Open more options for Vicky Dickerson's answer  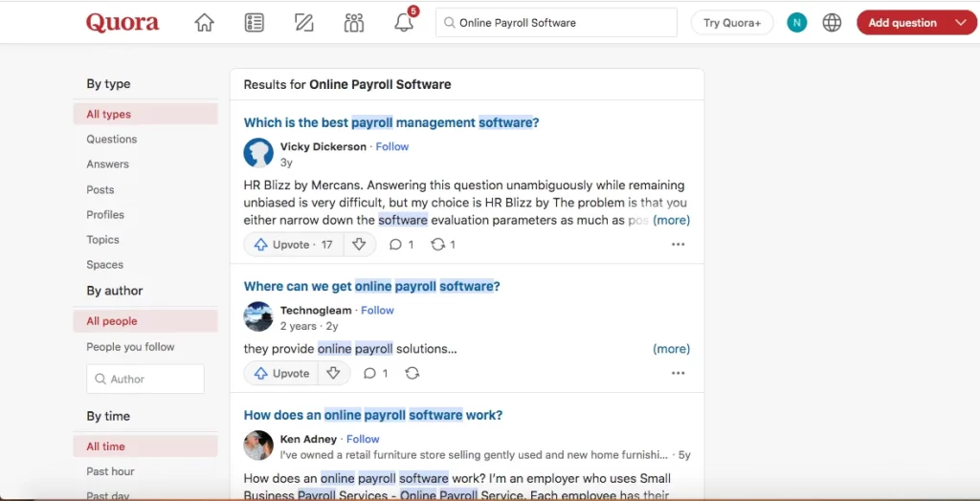[x=679, y=245]
